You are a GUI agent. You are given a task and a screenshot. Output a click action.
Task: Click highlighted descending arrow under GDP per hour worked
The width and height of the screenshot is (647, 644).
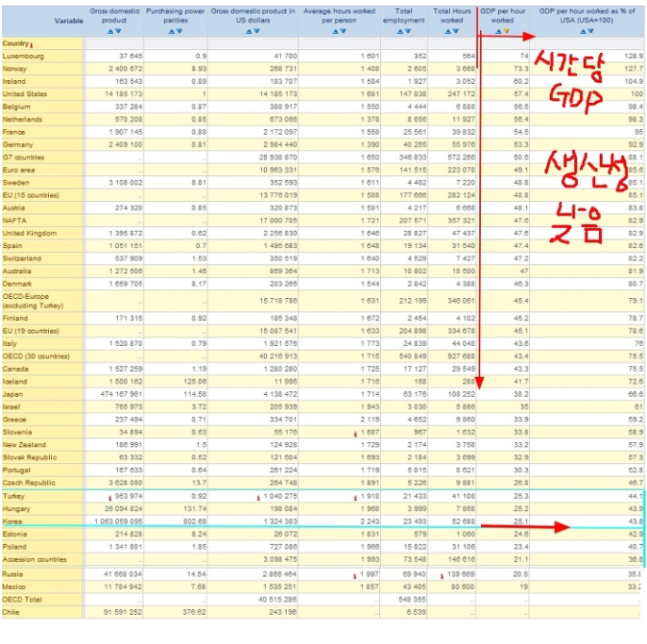pos(506,31)
